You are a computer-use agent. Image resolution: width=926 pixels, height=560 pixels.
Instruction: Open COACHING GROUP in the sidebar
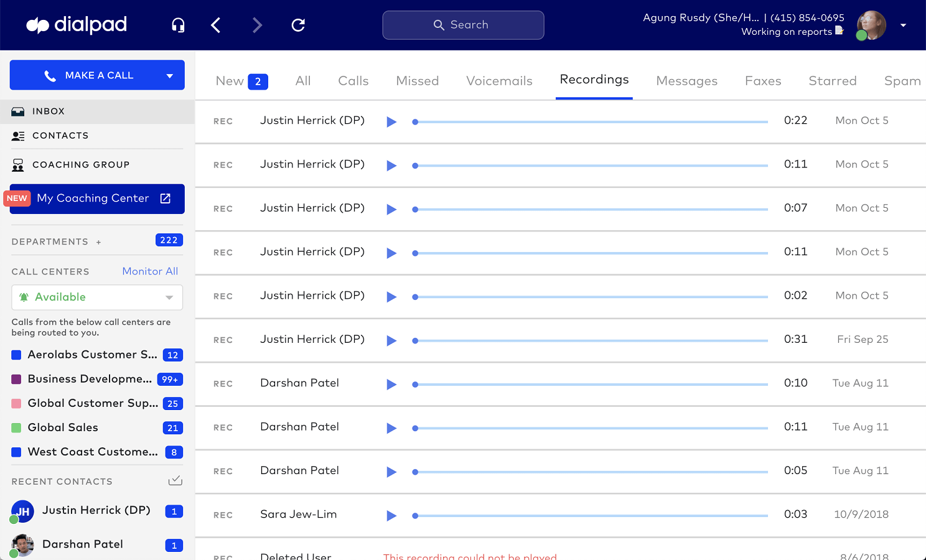[97, 165]
